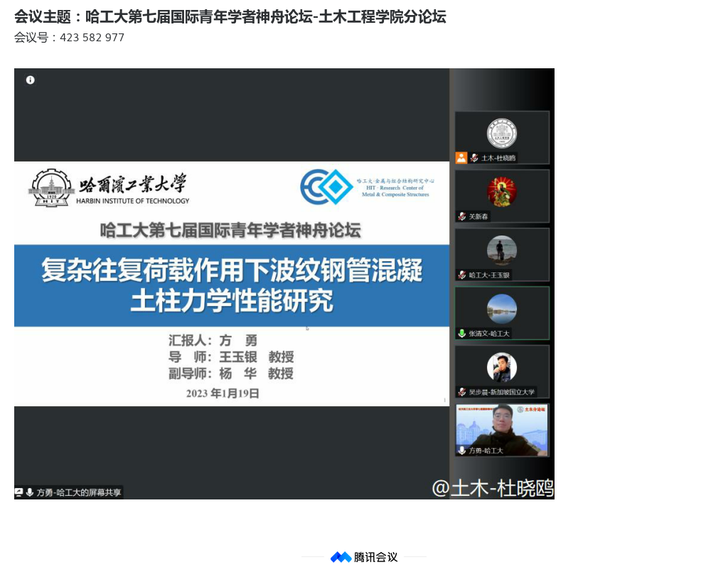Click the info icon above the slide
The width and height of the screenshot is (728, 577).
(x=31, y=80)
